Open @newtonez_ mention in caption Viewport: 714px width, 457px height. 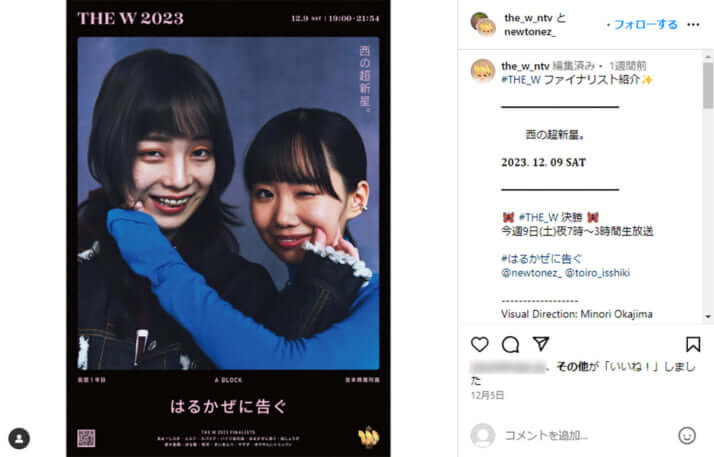tap(531, 273)
